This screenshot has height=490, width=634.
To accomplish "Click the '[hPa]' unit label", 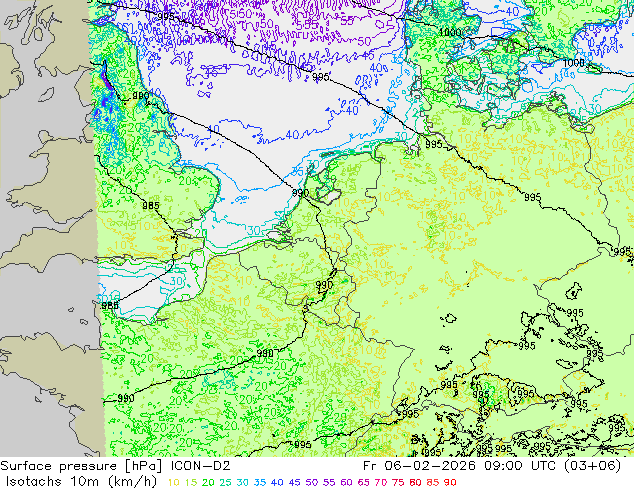I will tap(143, 466).
